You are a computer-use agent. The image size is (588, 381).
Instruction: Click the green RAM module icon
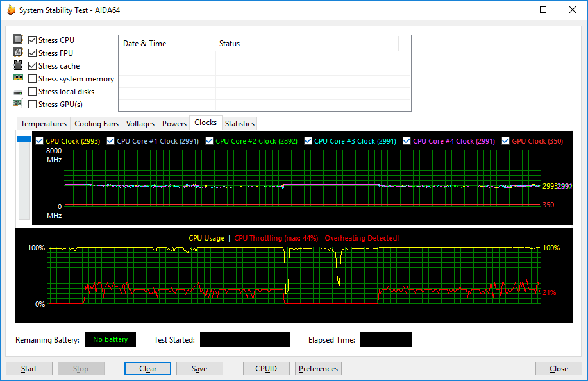pos(18,78)
